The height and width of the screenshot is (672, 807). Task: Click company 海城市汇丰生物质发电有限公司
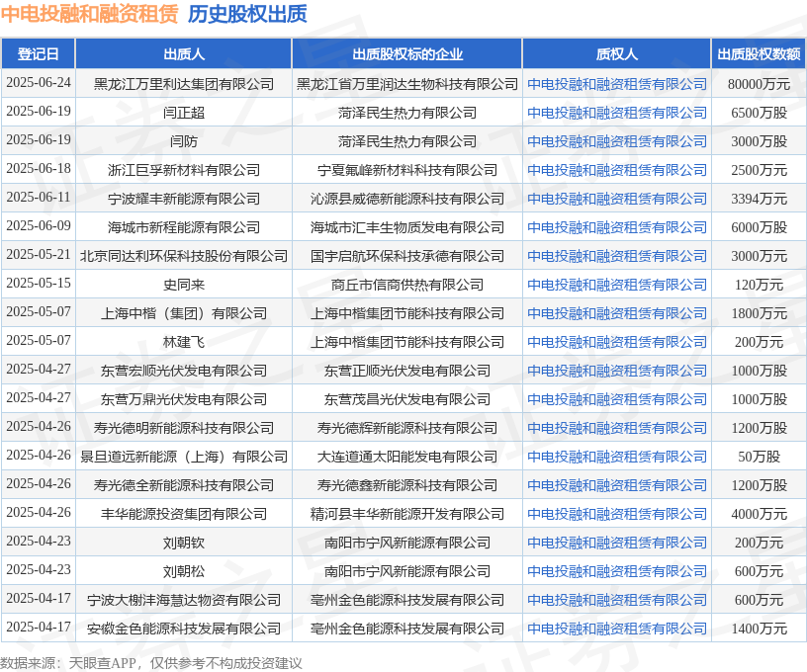coord(407,227)
